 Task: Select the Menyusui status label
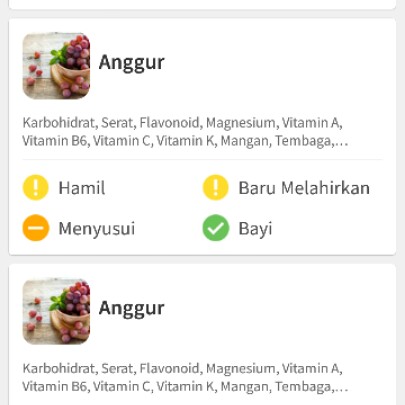(x=97, y=229)
